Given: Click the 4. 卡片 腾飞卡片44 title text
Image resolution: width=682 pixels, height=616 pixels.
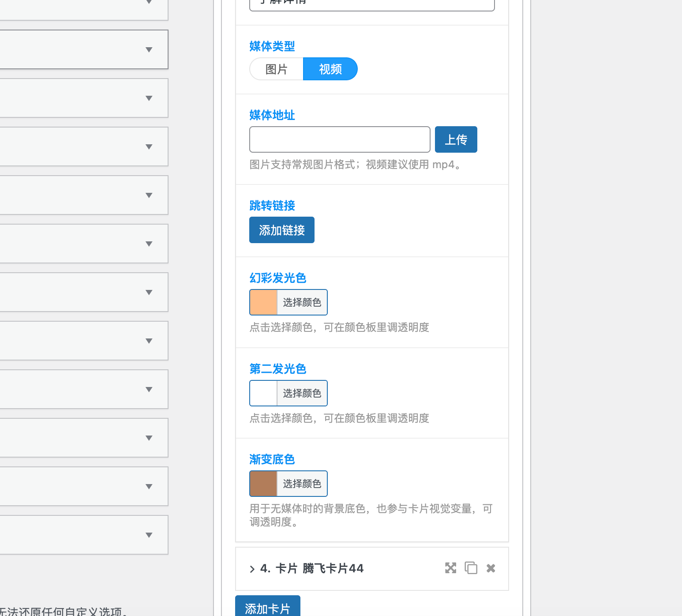Looking at the screenshot, I should click(312, 568).
